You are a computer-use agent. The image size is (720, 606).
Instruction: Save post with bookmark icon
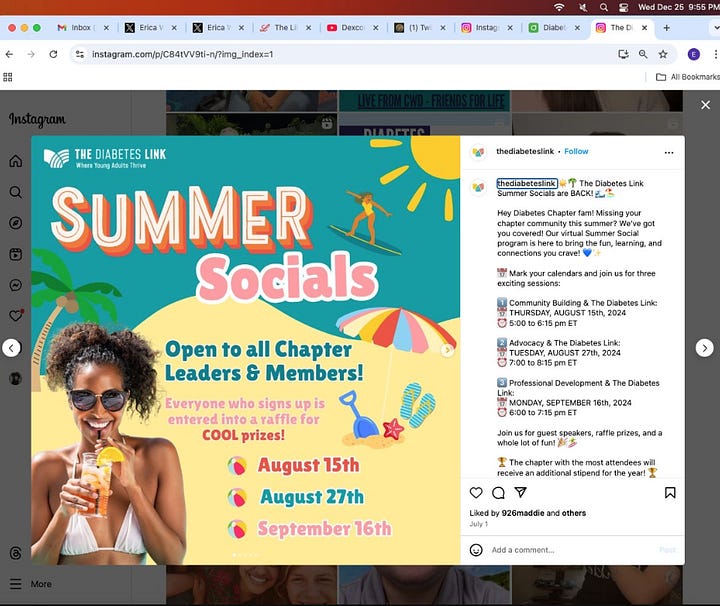click(x=670, y=493)
